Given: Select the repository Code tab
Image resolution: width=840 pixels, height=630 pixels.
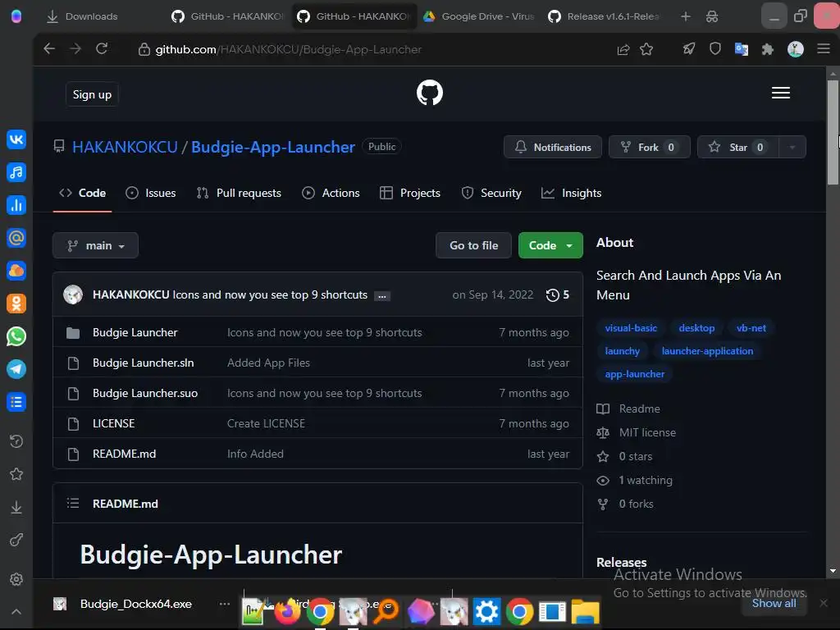Looking at the screenshot, I should tap(83, 193).
